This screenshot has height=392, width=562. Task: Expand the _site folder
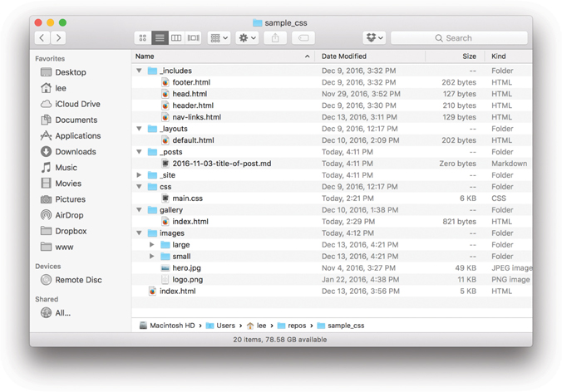click(x=140, y=175)
